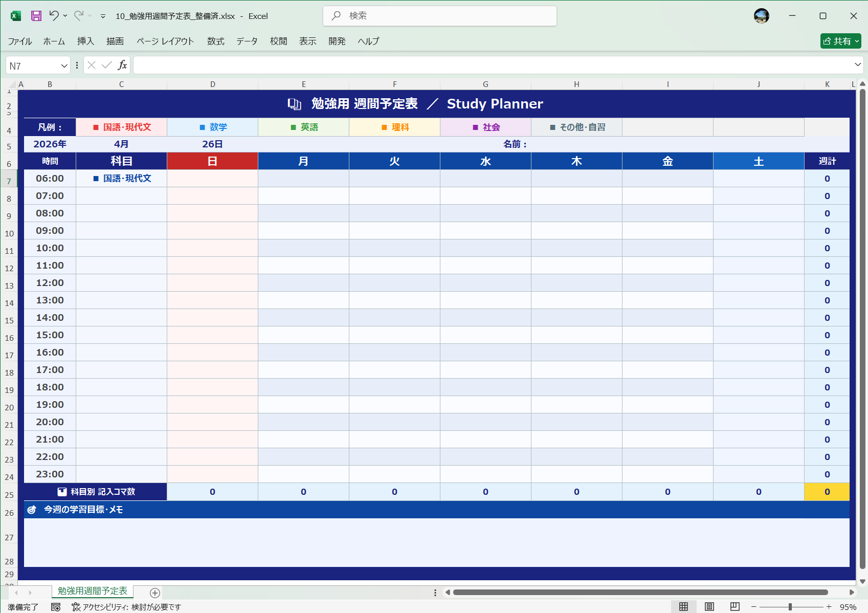Click the formula bar Enter checkmark icon

point(107,65)
